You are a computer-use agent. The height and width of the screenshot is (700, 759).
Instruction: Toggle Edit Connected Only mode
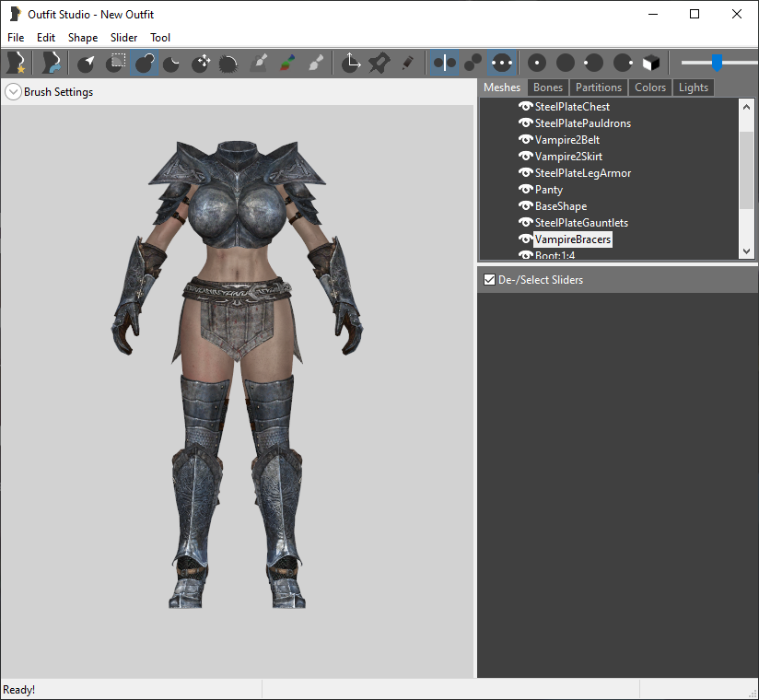pos(473,63)
